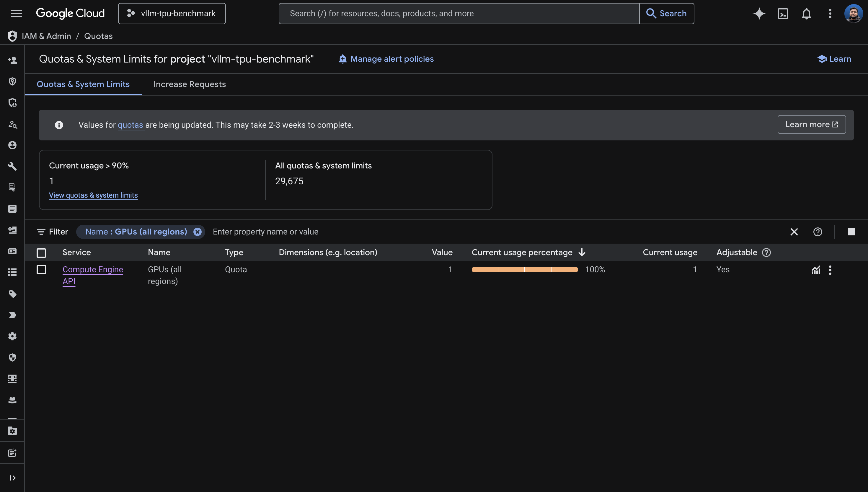The image size is (868, 492).
Task: Switch to the Increase Requests tab
Action: [189, 84]
